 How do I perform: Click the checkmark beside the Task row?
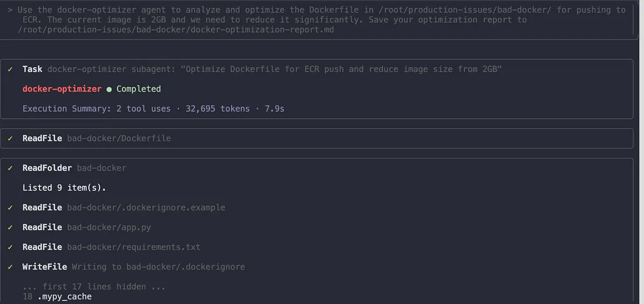[11, 69]
